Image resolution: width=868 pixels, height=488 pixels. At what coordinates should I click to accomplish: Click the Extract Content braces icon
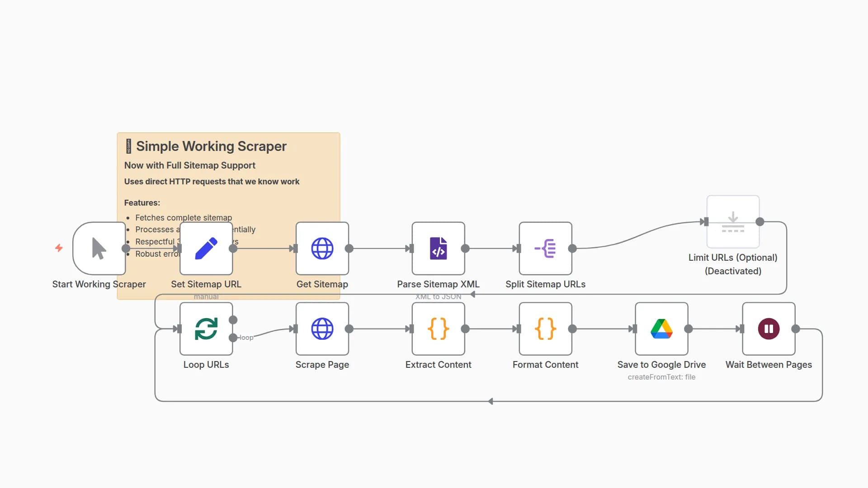coord(438,329)
